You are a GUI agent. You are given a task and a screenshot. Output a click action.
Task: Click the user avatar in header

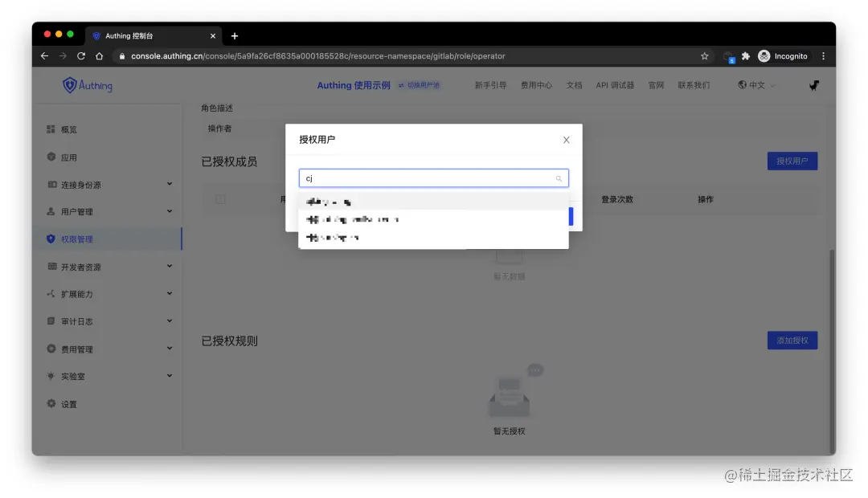pos(813,85)
